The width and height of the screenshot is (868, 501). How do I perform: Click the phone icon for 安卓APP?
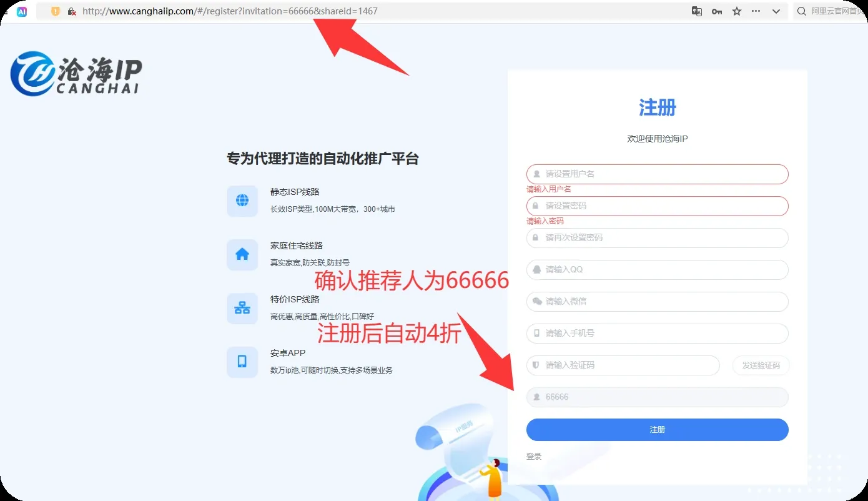[242, 362]
